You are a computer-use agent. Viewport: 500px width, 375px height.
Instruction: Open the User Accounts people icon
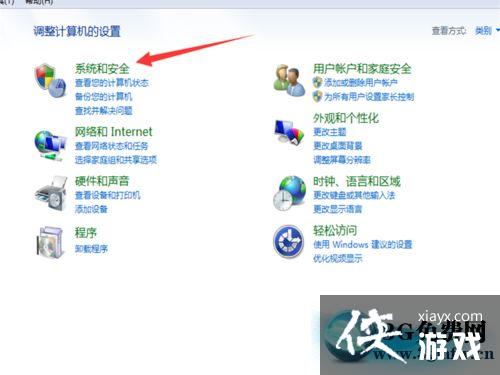(x=289, y=80)
